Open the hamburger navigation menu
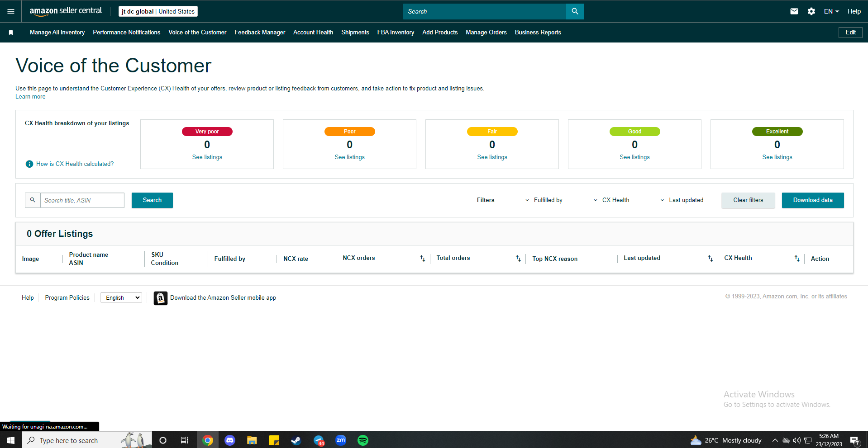The image size is (868, 448). [x=11, y=11]
